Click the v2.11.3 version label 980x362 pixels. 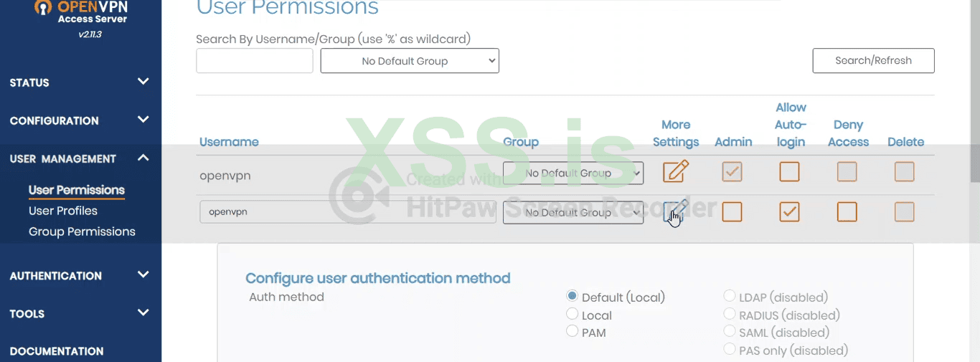[90, 34]
